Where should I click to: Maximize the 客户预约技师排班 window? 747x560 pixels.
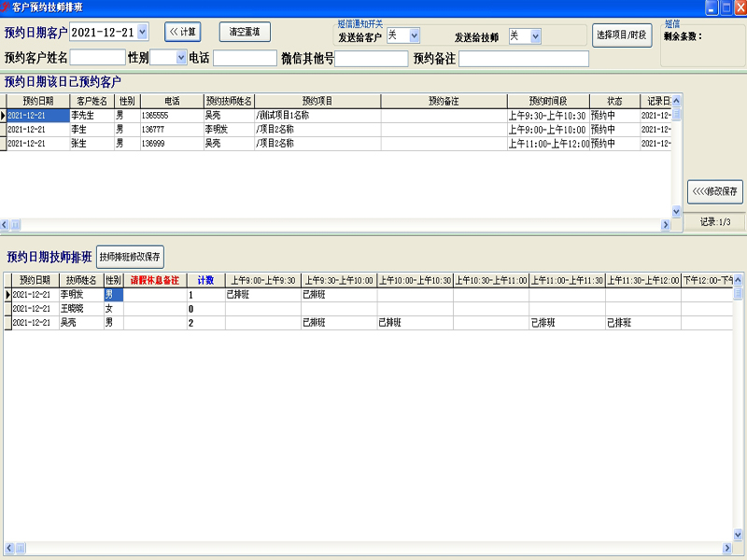click(726, 7)
